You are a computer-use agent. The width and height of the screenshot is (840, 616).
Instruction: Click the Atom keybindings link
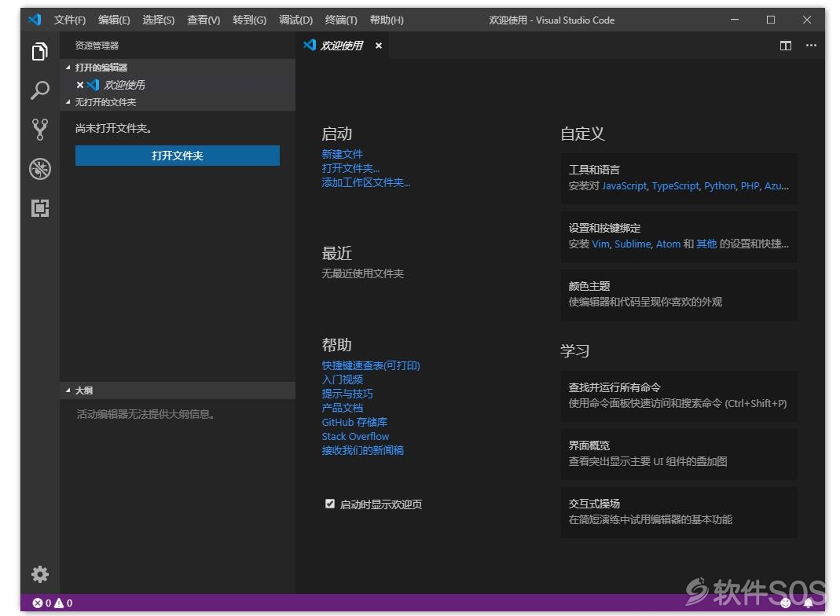coord(668,244)
